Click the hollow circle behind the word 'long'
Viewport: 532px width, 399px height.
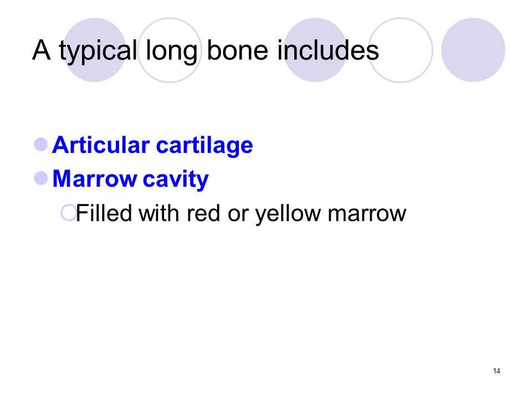pyautogui.click(x=170, y=50)
